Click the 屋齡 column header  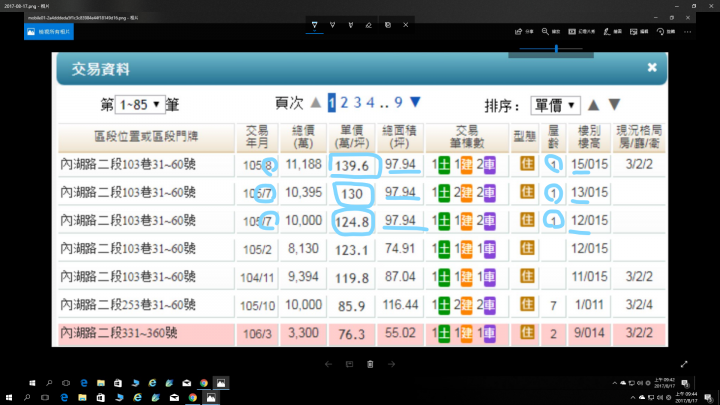click(x=553, y=137)
